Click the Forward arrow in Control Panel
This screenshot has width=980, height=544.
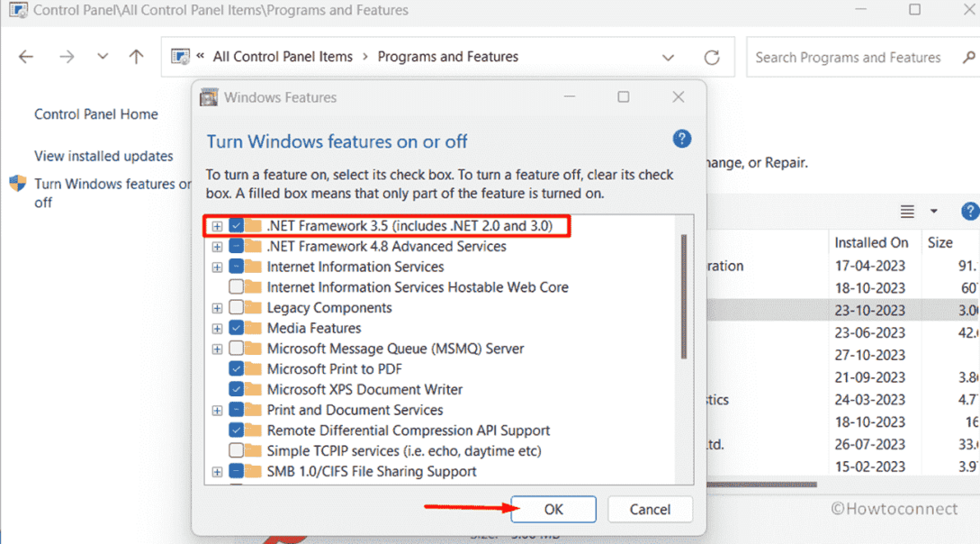(x=67, y=57)
